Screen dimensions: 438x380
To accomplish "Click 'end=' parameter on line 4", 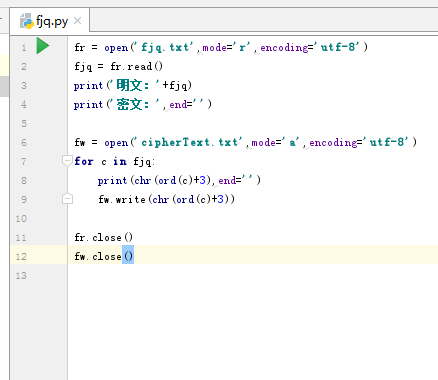I will click(x=181, y=104).
